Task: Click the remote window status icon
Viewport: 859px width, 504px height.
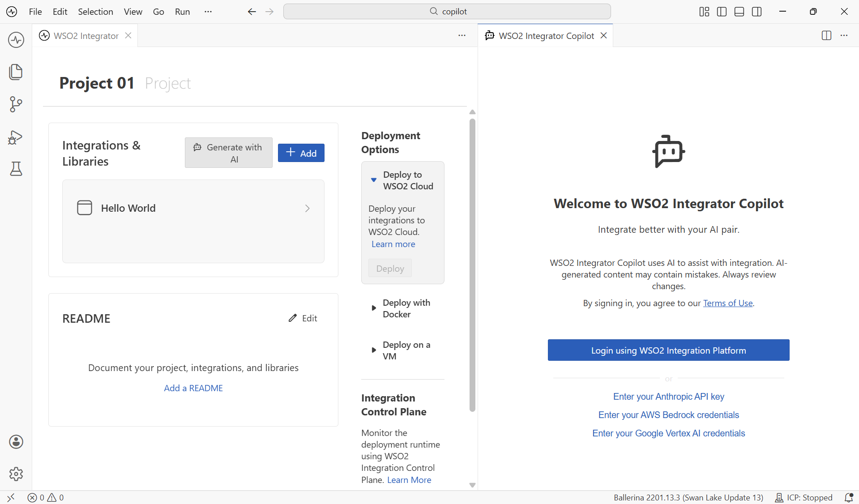Action: click(x=11, y=497)
